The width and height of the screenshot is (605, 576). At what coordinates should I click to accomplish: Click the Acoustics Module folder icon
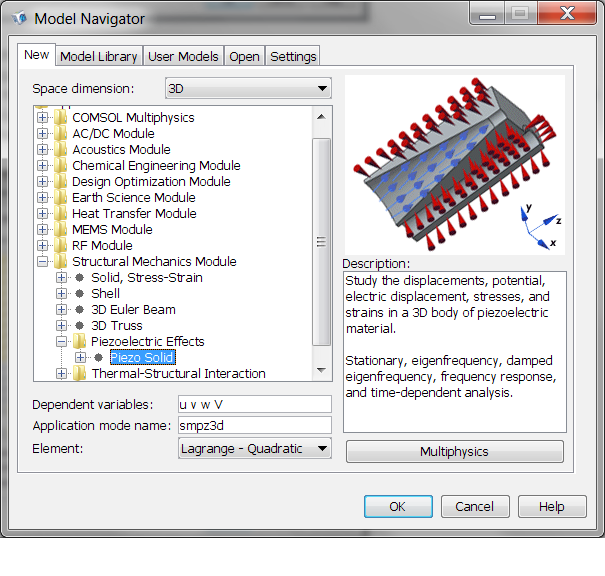point(60,149)
